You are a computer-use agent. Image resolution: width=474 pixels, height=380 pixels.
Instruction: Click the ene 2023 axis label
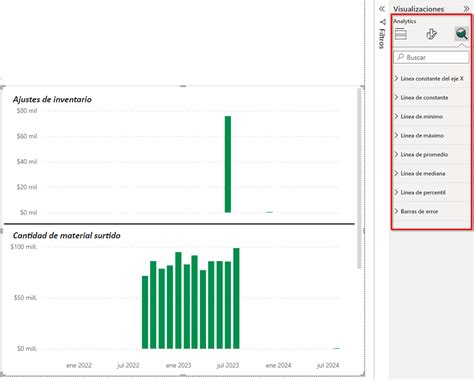[179, 365]
